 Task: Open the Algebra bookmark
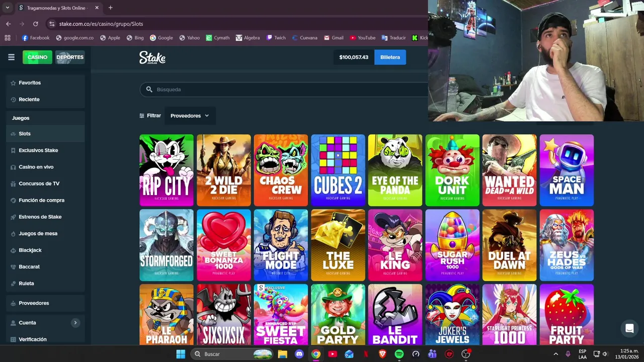pyautogui.click(x=248, y=38)
